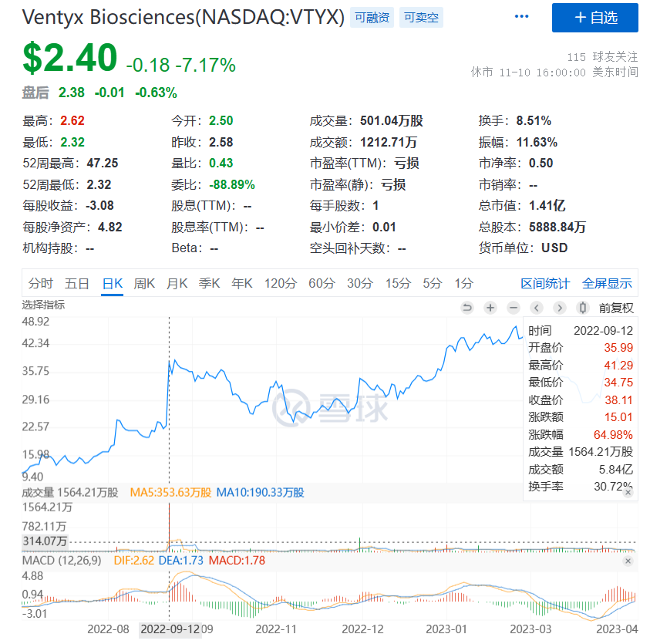Click the 52周最高 47.25 value
The image size is (650, 644).
click(103, 163)
